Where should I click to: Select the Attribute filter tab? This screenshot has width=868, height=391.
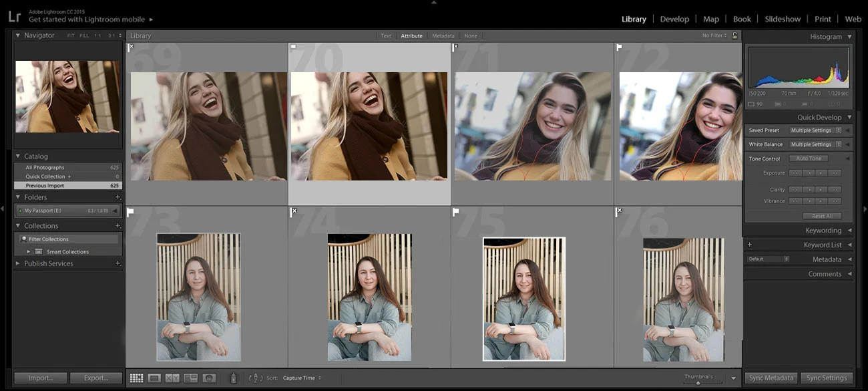pyautogui.click(x=411, y=35)
